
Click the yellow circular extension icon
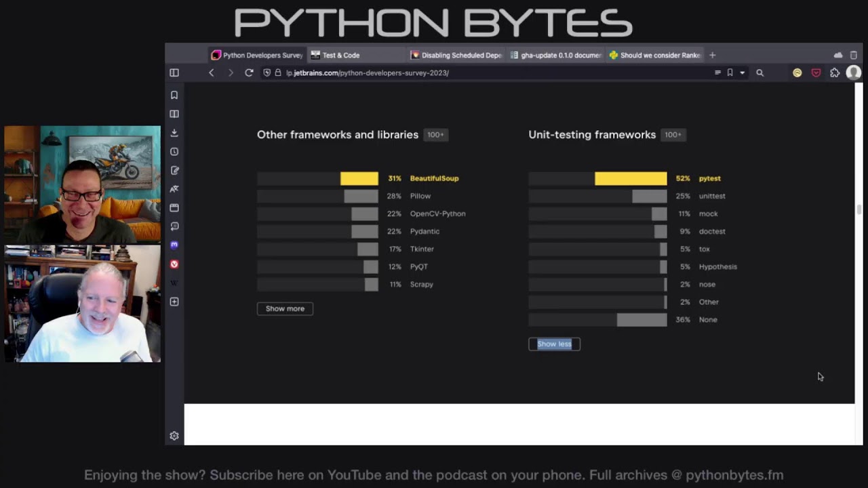pyautogui.click(x=797, y=73)
